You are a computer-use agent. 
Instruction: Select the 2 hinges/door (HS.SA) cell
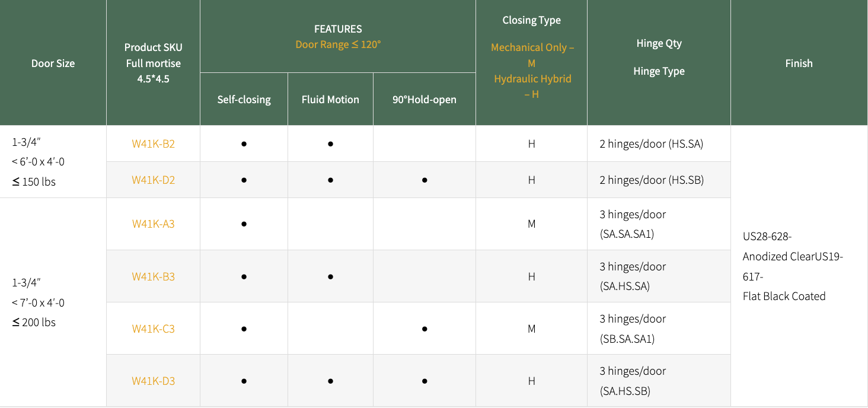point(651,144)
